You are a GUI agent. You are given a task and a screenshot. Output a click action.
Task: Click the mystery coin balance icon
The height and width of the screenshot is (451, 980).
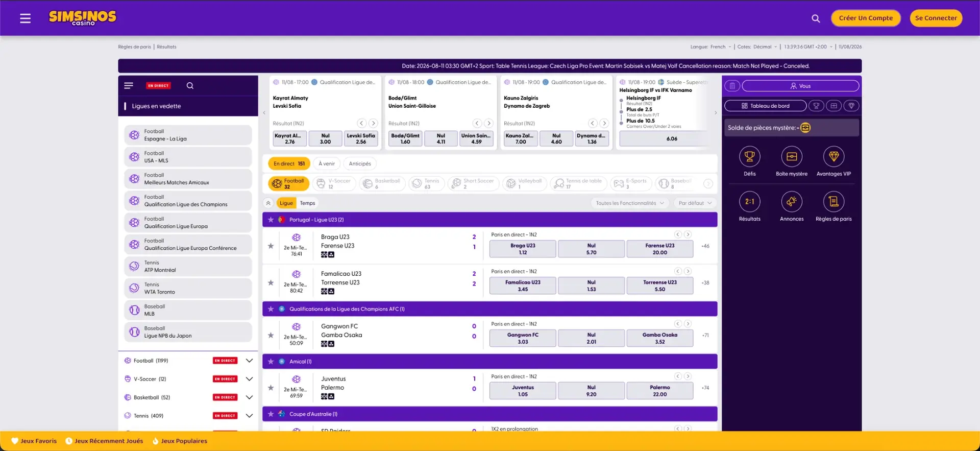click(805, 128)
